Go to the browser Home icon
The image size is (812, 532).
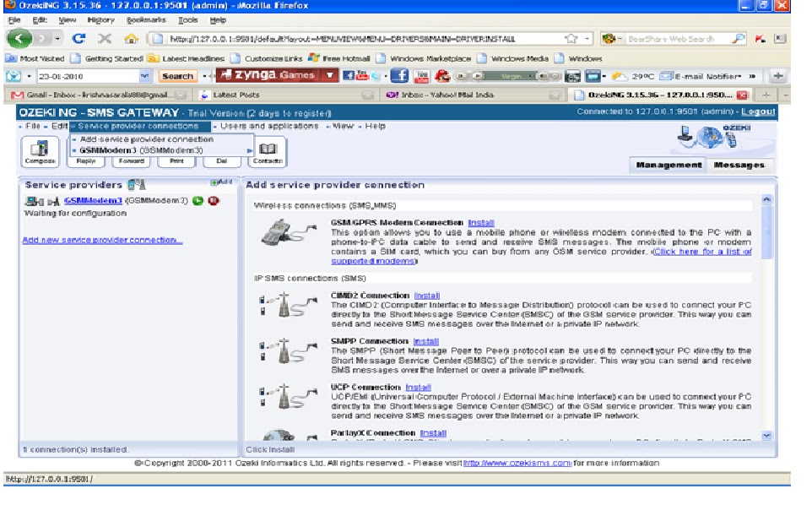coord(132,38)
